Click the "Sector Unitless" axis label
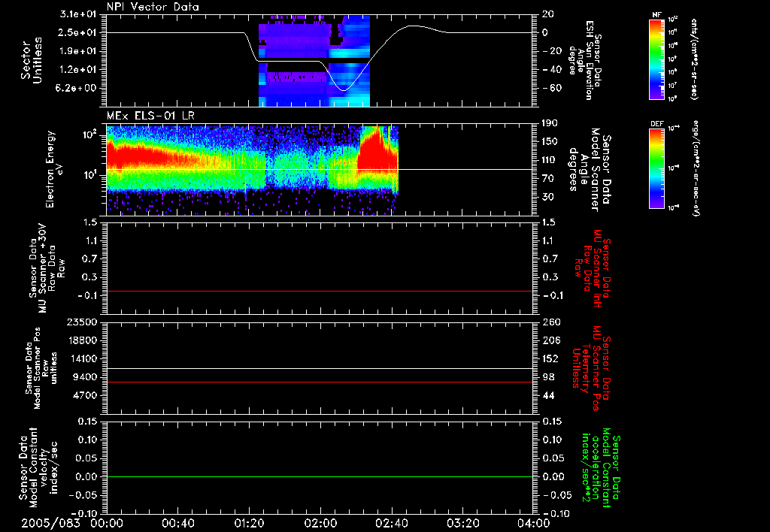 (x=32, y=60)
